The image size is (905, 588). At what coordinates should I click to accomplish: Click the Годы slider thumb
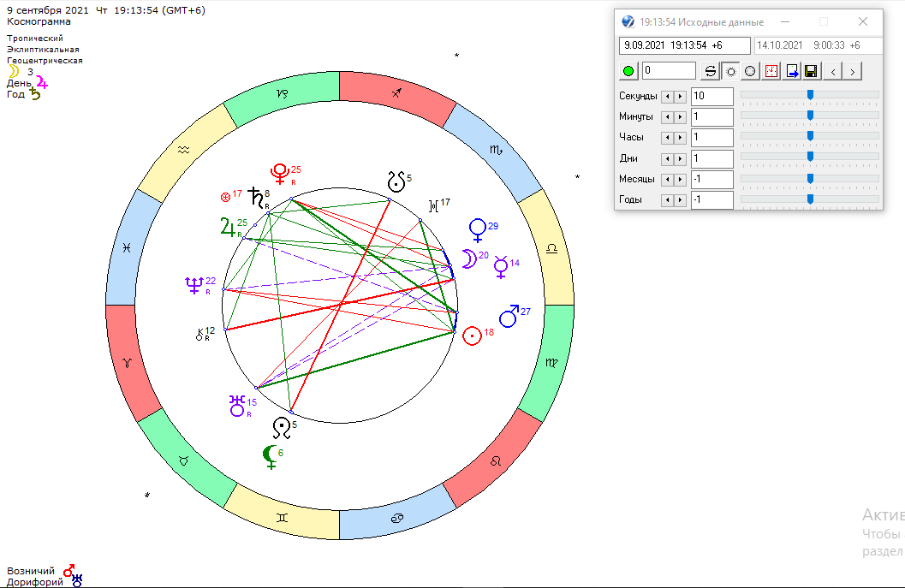point(810,199)
